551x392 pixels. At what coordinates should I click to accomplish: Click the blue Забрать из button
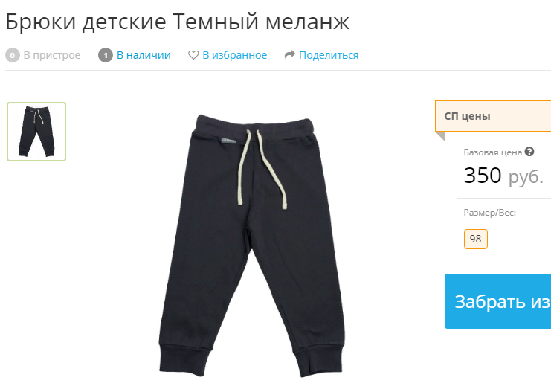497,301
